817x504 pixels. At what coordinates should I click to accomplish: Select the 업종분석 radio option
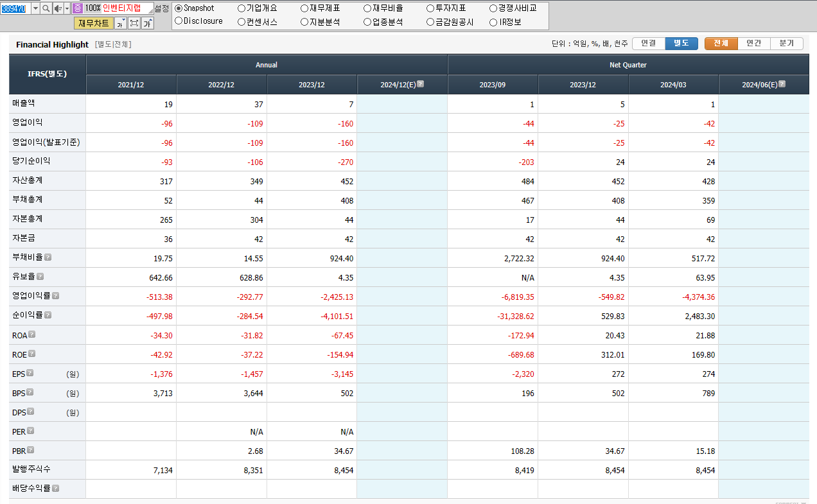click(x=367, y=22)
